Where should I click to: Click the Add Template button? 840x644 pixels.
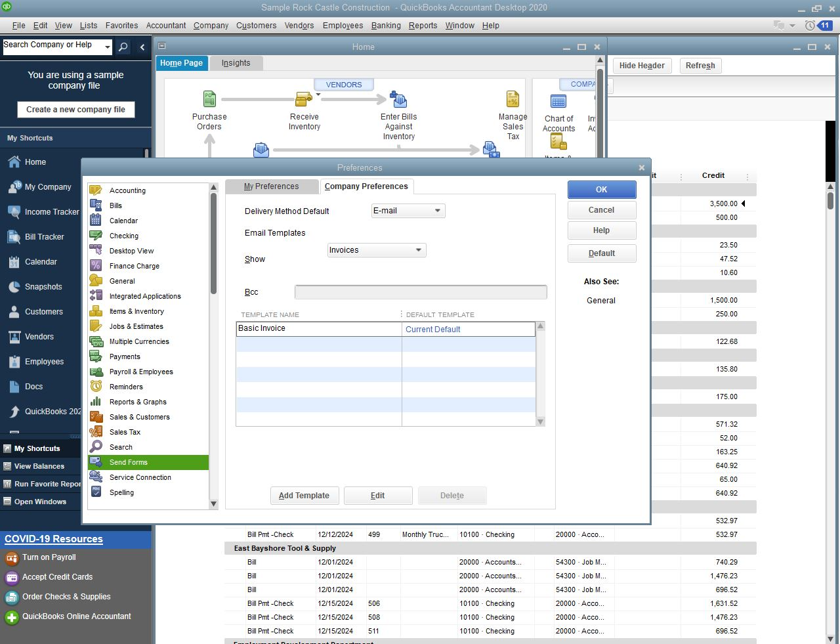[304, 496]
